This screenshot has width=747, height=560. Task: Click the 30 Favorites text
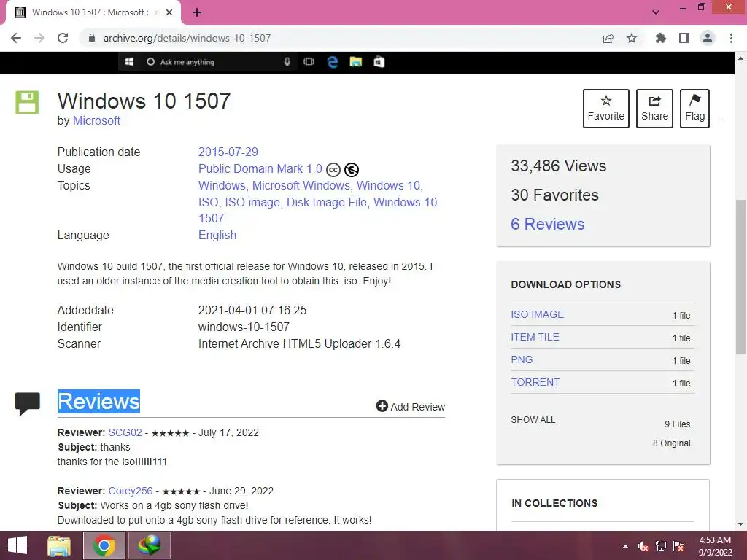coord(554,195)
